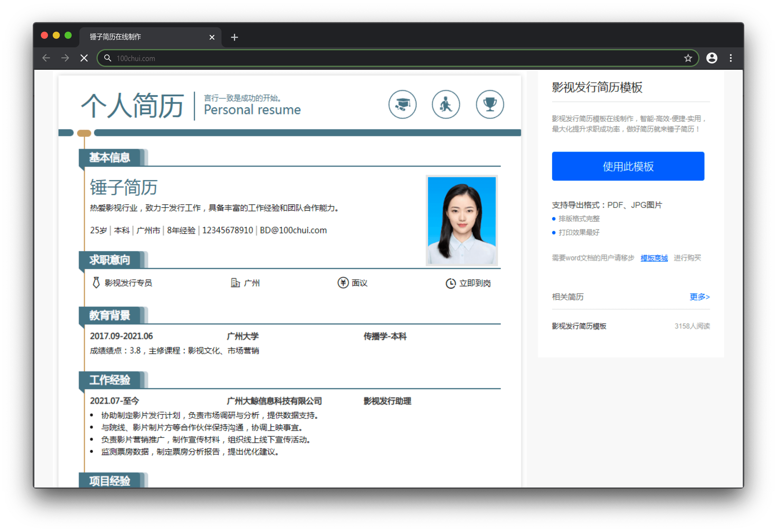
Task: Bookmark page with the star icon
Action: click(688, 58)
